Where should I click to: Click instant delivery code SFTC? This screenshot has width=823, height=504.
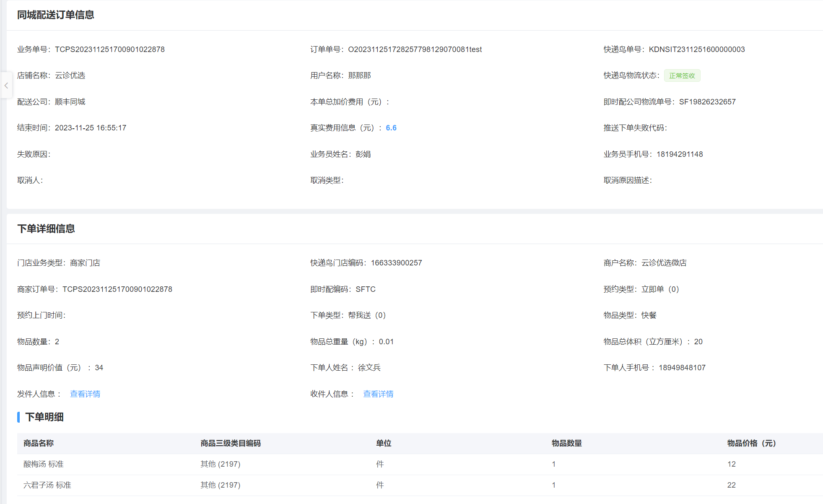pos(366,289)
